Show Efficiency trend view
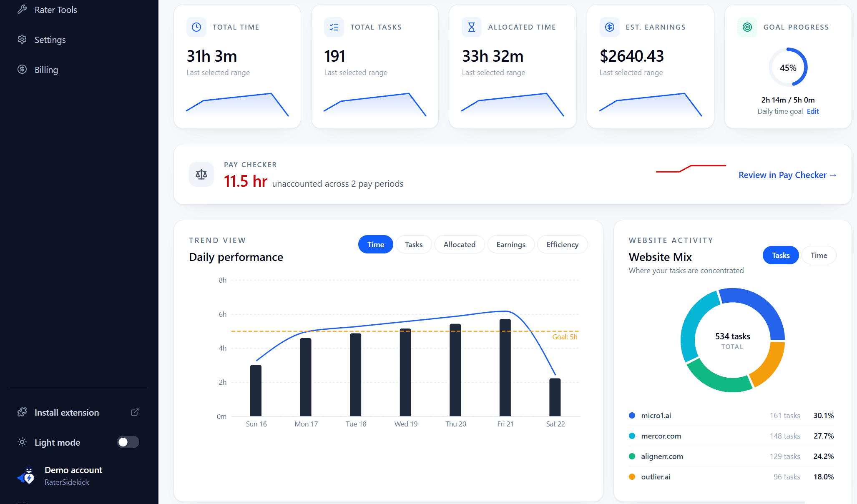This screenshot has width=857, height=504. click(x=562, y=245)
